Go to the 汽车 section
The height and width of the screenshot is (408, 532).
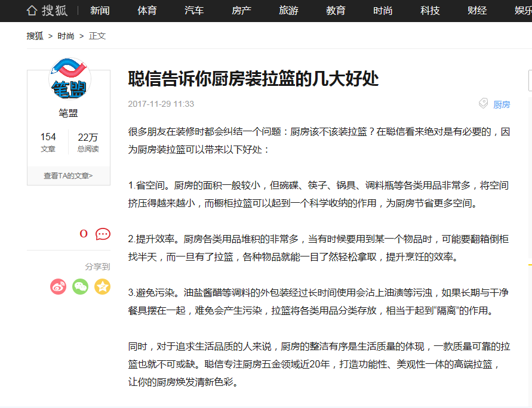coord(194,11)
